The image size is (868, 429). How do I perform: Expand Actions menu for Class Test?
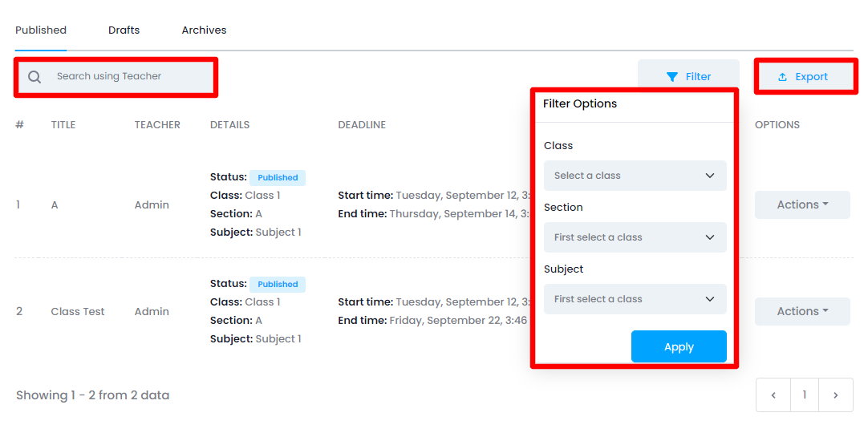point(802,311)
